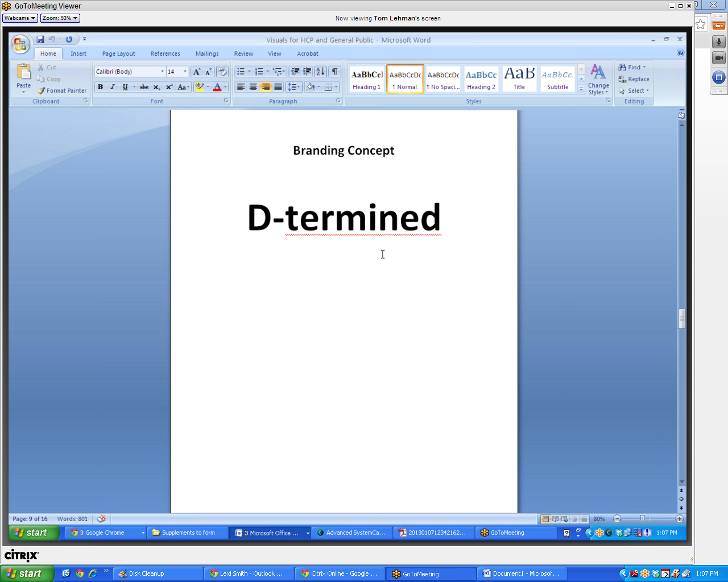Image resolution: width=728 pixels, height=582 pixels.
Task: Apply the No Spacing style
Action: 443,79
